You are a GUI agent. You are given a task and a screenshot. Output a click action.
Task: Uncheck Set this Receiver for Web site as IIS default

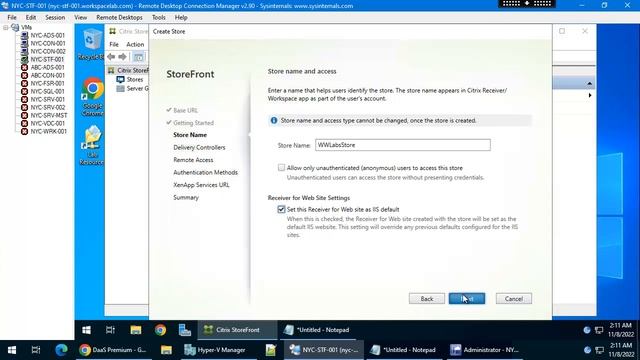tap(281, 209)
